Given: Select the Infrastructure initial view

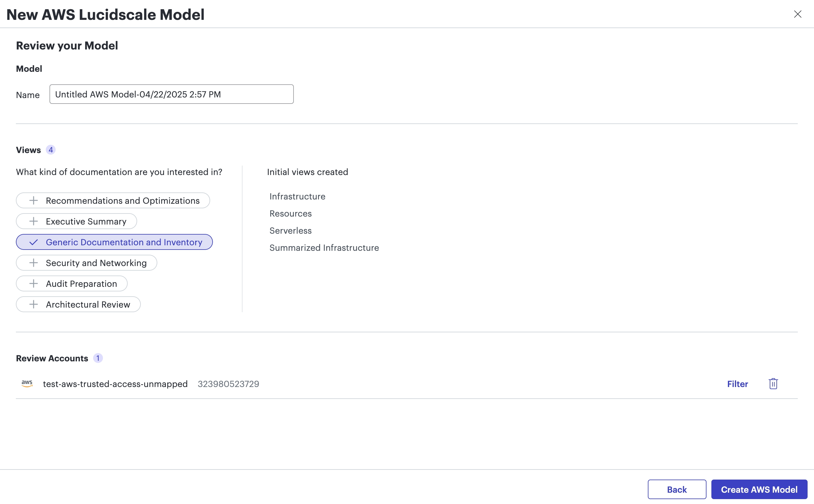Looking at the screenshot, I should tap(297, 196).
